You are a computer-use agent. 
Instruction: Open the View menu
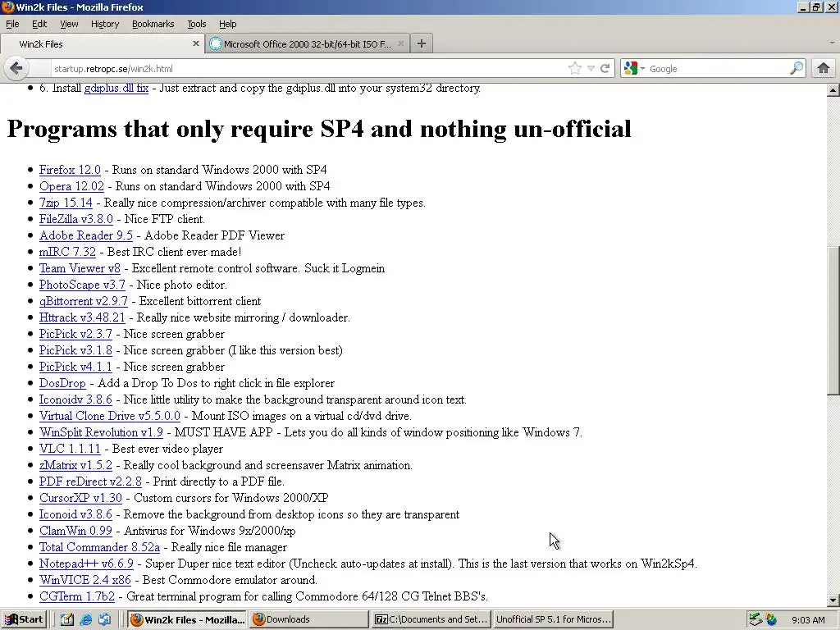[x=69, y=24]
